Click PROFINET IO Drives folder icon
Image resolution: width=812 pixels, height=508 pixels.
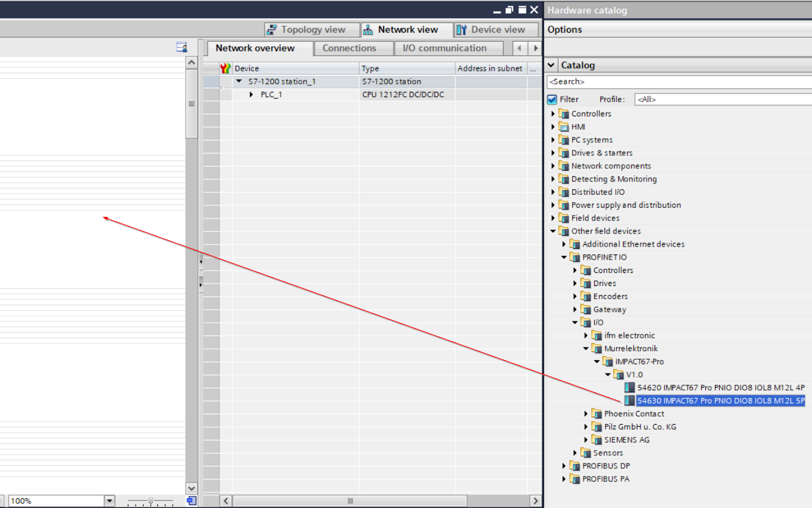pos(586,283)
